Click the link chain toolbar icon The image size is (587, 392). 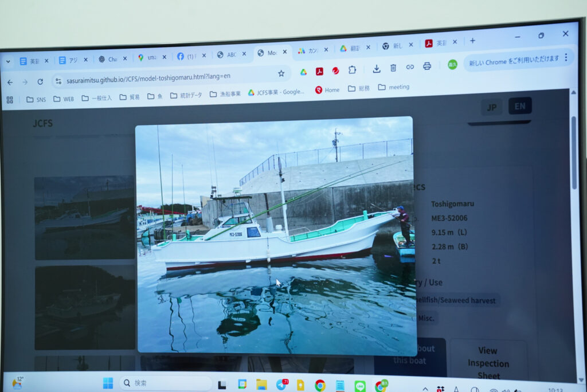click(x=410, y=67)
